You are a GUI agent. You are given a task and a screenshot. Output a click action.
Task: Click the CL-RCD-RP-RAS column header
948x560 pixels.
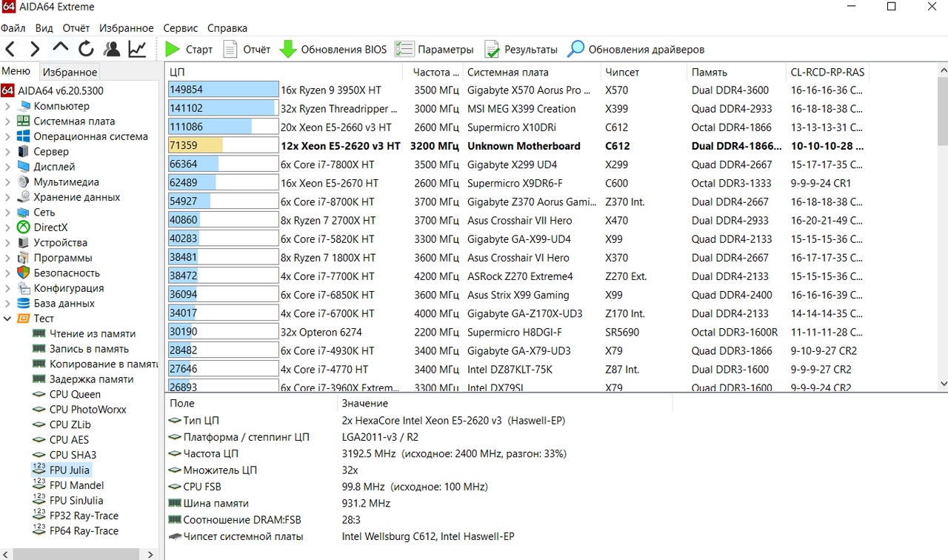pos(828,72)
